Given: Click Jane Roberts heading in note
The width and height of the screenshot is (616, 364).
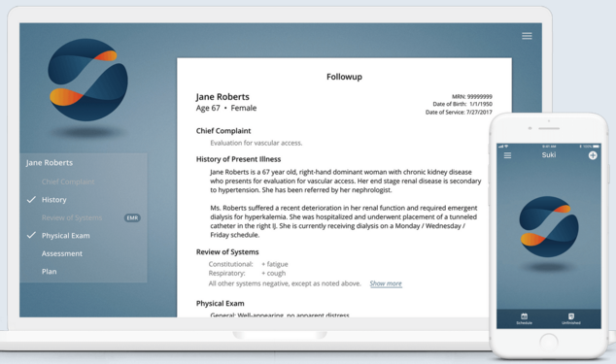Looking at the screenshot, I should click(222, 97).
